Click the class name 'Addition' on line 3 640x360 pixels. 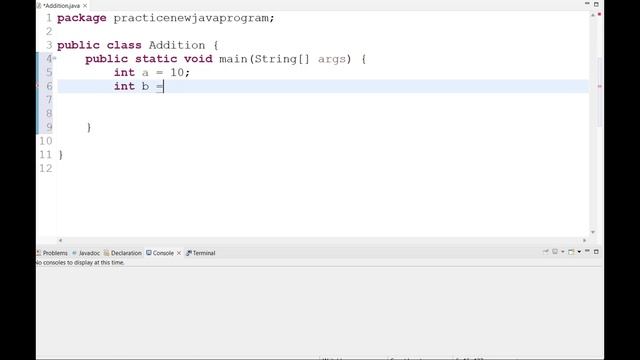pyautogui.click(x=177, y=45)
